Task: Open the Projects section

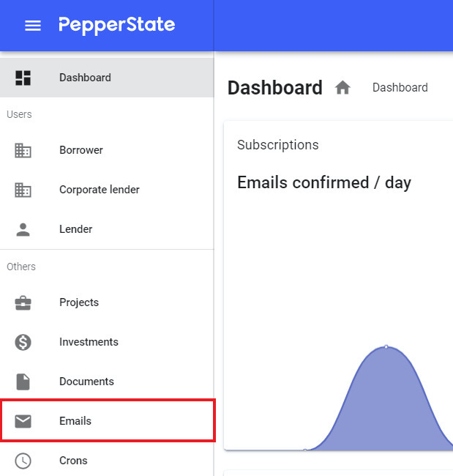Action: tap(79, 302)
